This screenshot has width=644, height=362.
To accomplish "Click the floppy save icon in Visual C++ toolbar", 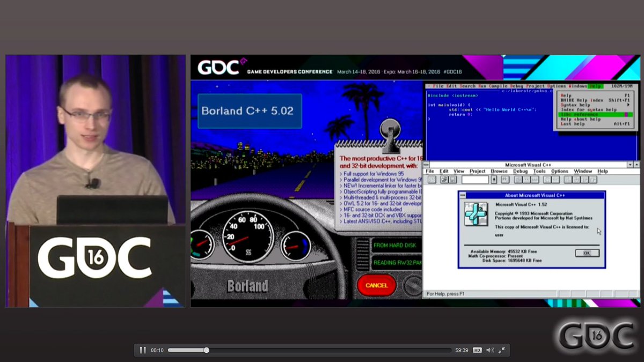I will 453,180.
